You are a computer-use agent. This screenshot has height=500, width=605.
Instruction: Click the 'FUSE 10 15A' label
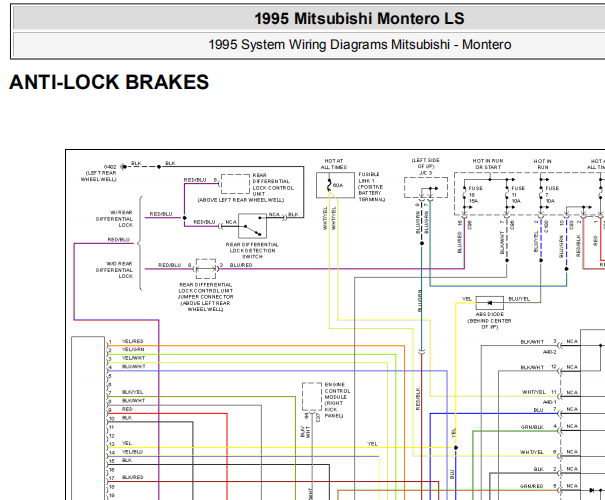click(x=475, y=194)
